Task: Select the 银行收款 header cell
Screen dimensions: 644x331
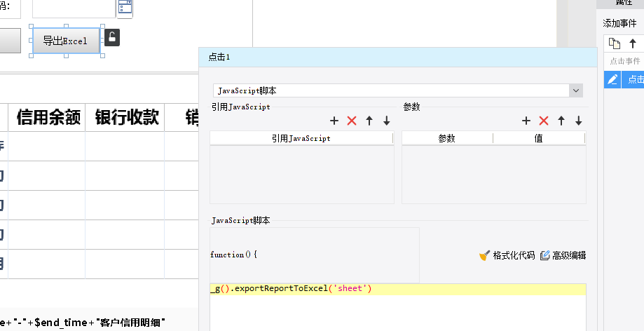Action: [x=125, y=118]
